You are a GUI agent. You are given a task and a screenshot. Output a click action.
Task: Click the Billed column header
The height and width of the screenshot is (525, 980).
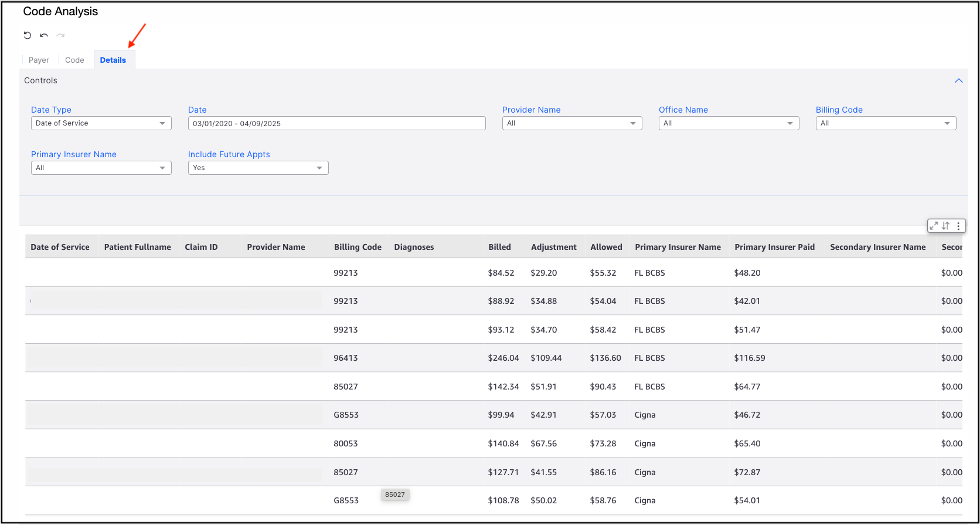(x=499, y=247)
